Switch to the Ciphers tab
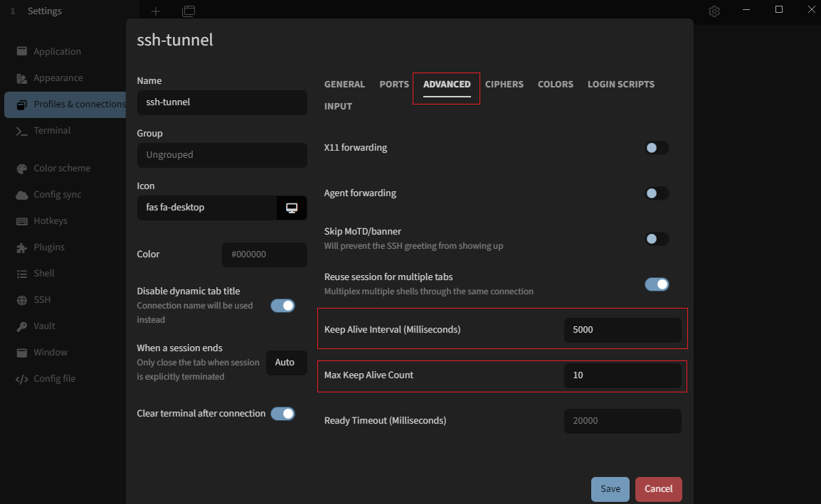821x504 pixels. [x=504, y=84]
